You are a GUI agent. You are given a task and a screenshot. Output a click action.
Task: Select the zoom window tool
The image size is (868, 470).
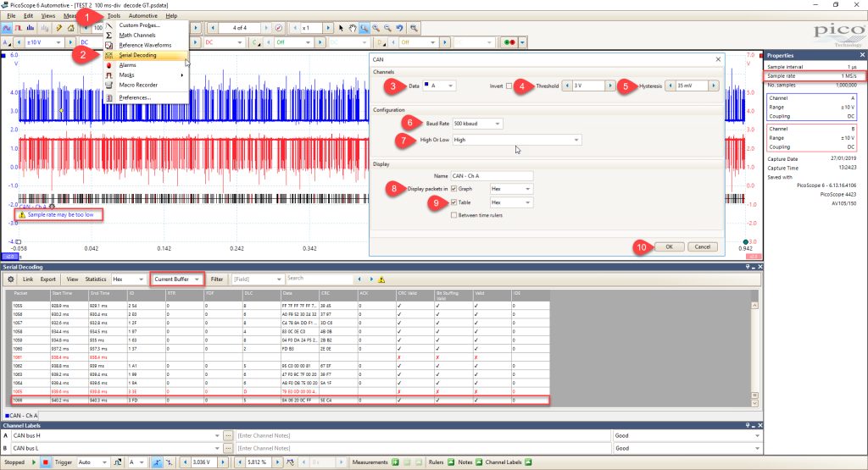click(364, 28)
